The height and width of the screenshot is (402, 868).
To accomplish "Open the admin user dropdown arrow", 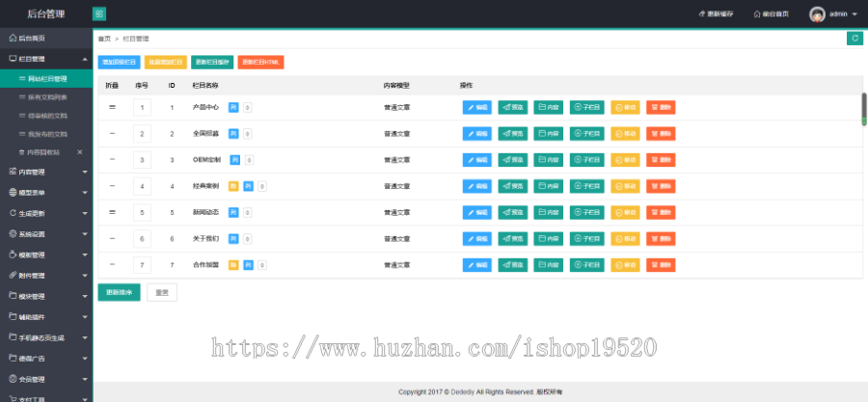I will click(854, 14).
